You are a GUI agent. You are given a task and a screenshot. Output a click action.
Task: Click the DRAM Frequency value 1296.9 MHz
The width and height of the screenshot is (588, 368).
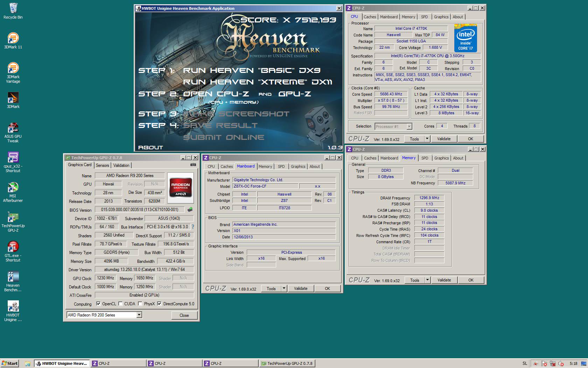[x=429, y=198]
